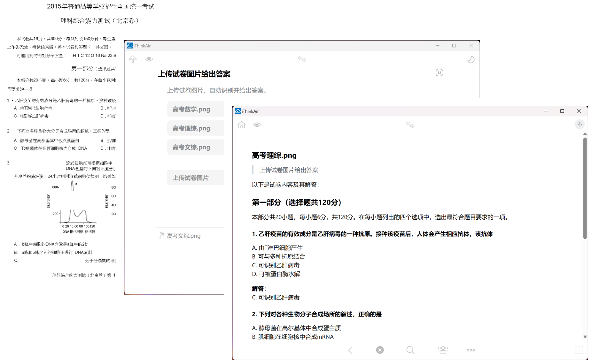592x364 pixels.
Task: Toggle the eye view icon in the front window
Action: (257, 125)
